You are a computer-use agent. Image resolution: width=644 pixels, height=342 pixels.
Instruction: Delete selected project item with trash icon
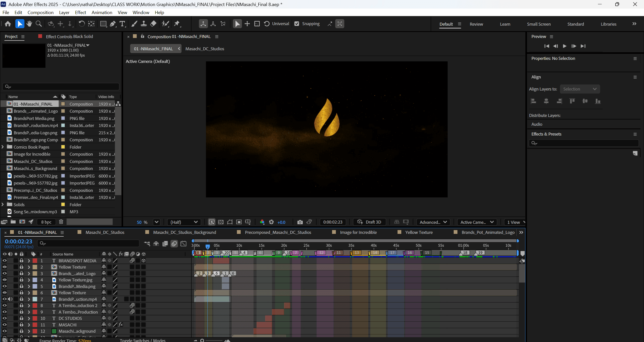point(61,222)
